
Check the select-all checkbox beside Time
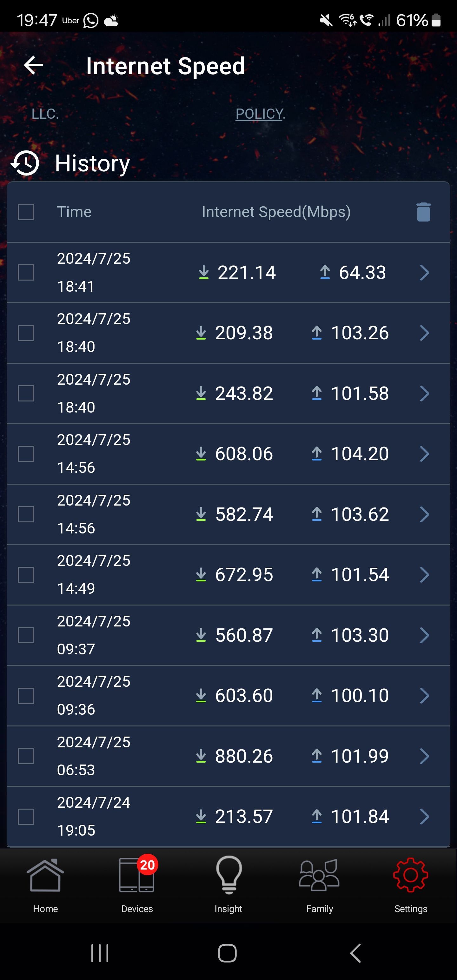coord(26,212)
